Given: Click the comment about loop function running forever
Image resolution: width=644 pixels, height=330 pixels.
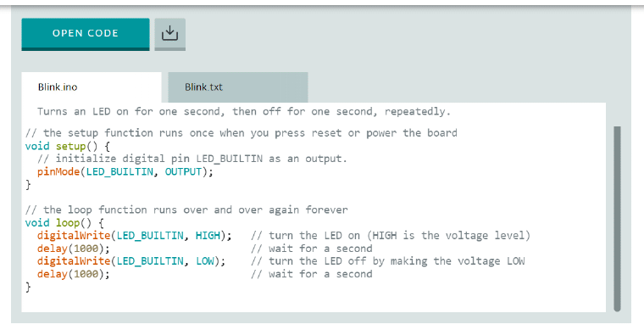Looking at the screenshot, I should click(x=186, y=210).
